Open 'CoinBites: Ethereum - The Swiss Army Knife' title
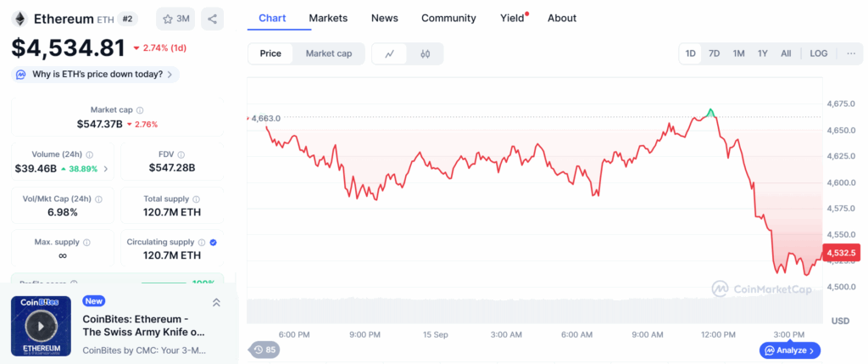Image resolution: width=868 pixels, height=364 pixels. tap(143, 326)
